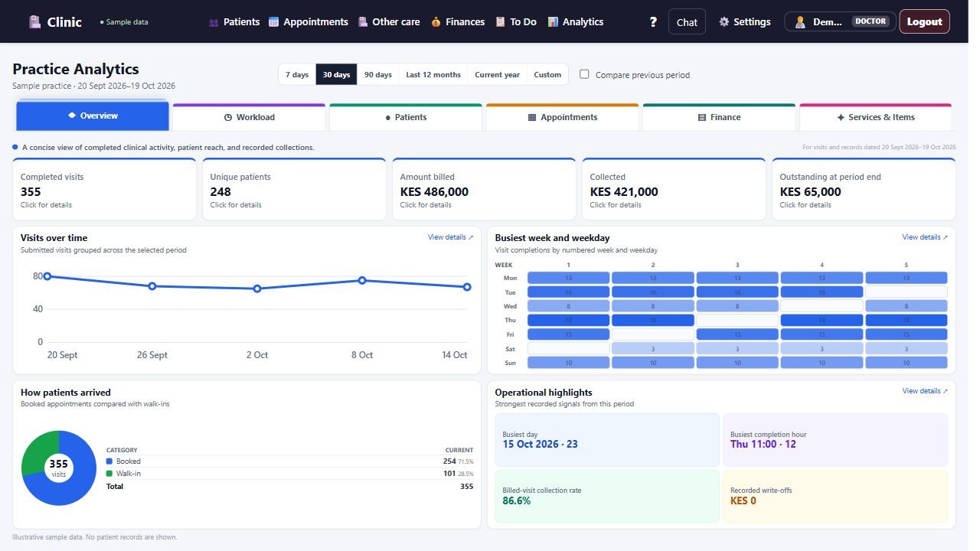Open Patients via its navigation icon

click(214, 22)
